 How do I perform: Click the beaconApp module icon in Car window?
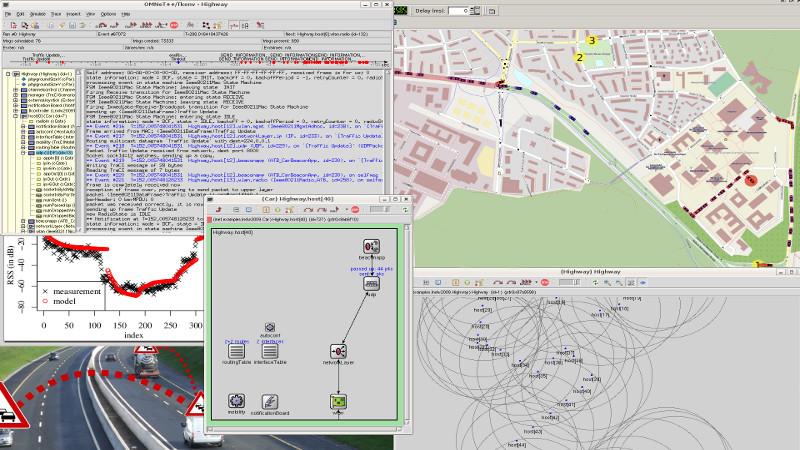tap(371, 247)
